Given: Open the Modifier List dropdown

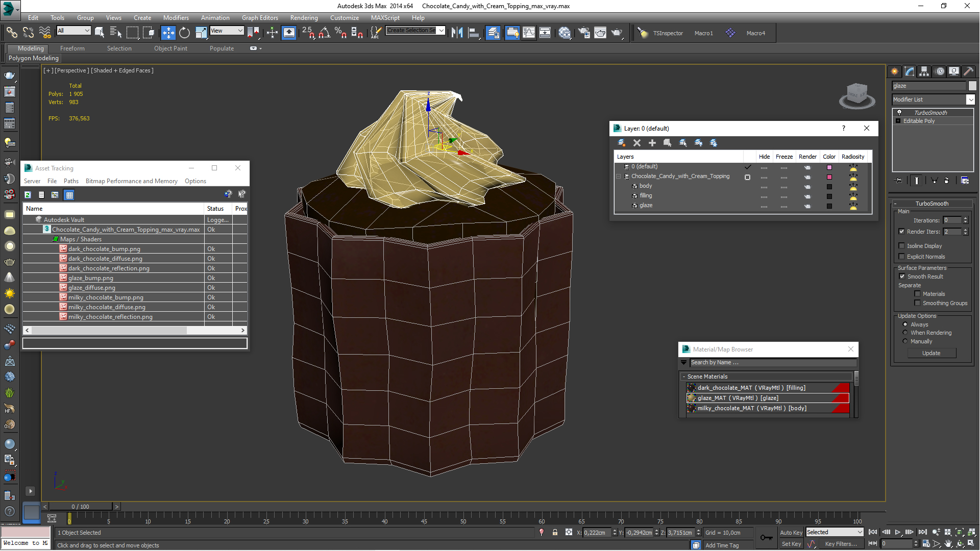Looking at the screenshot, I should point(970,99).
